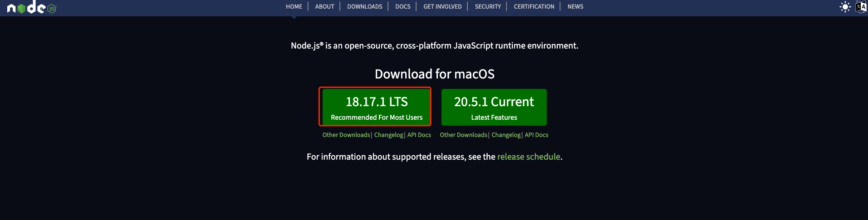This screenshot has height=220, width=868.
Task: Follow the release schedule link
Action: (529, 157)
